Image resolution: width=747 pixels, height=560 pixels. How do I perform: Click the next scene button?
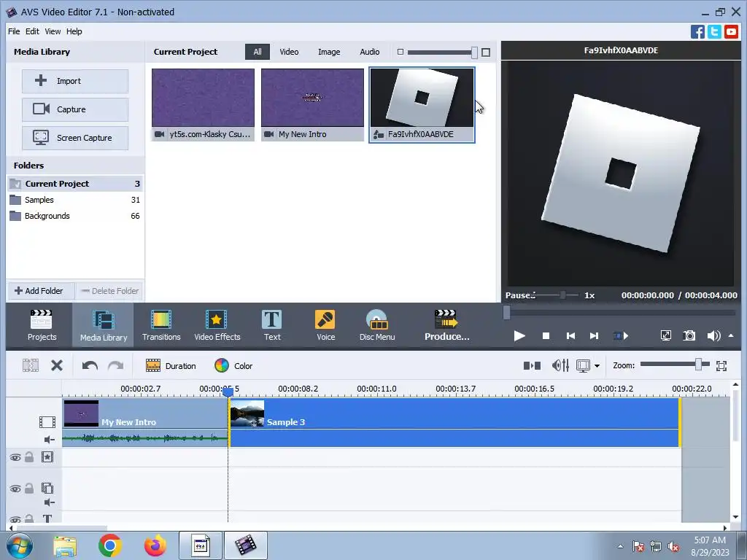click(620, 336)
